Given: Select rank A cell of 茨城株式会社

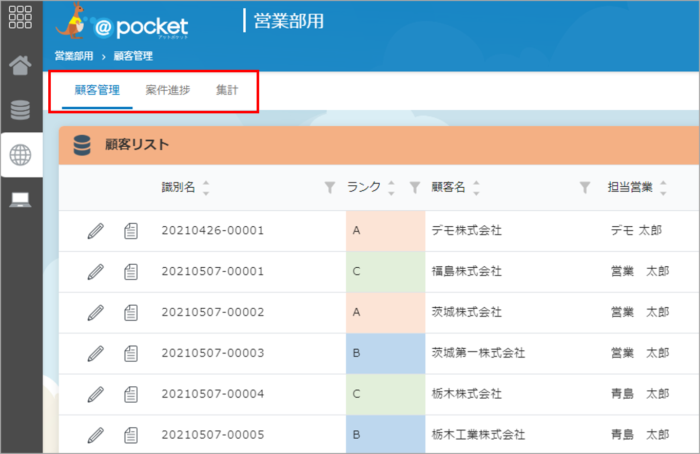Looking at the screenshot, I should [x=386, y=312].
